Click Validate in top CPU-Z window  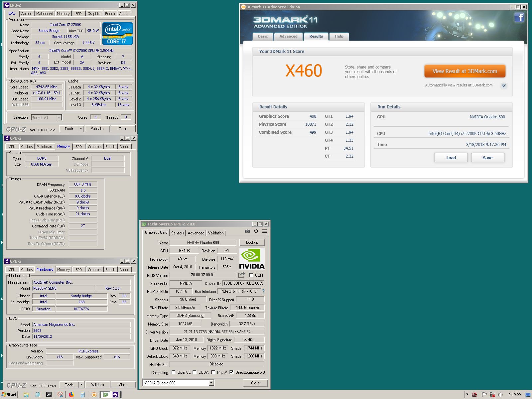click(97, 129)
